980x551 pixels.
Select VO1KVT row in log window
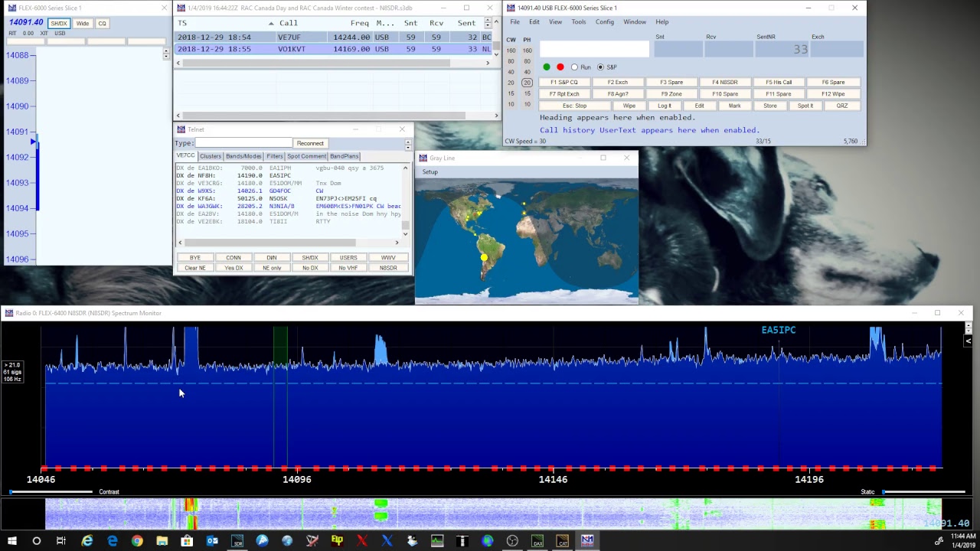tap(335, 49)
